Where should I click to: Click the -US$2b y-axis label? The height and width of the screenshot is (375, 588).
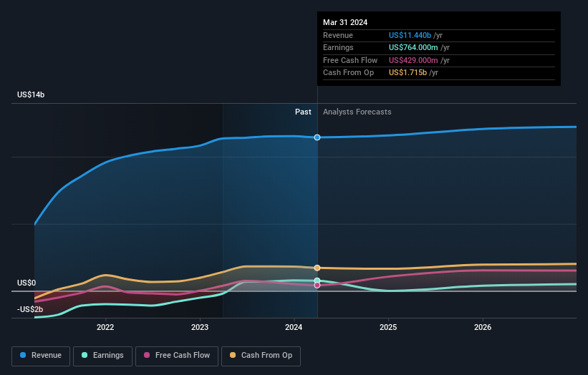click(x=30, y=309)
